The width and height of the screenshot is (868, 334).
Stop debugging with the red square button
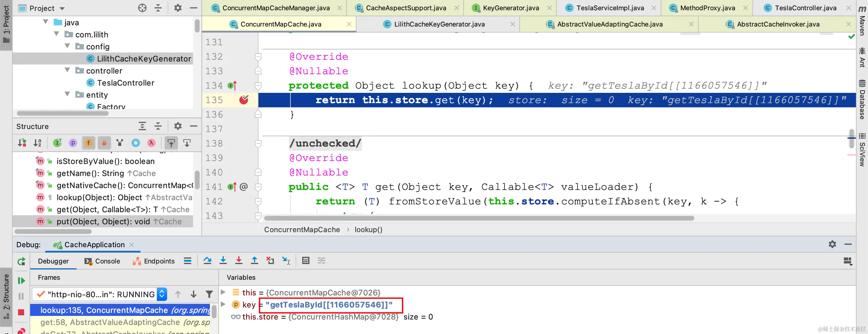point(21,312)
